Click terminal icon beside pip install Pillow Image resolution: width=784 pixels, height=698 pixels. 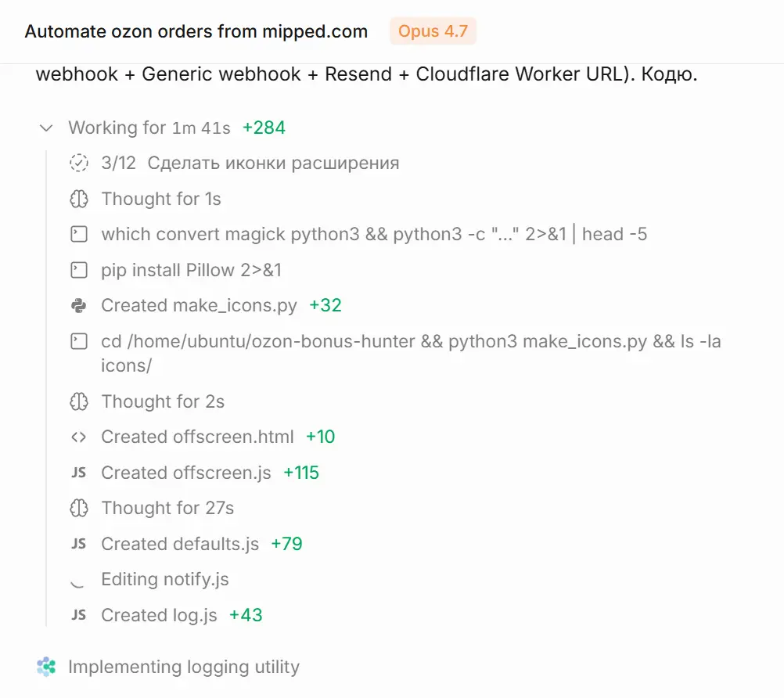point(79,270)
